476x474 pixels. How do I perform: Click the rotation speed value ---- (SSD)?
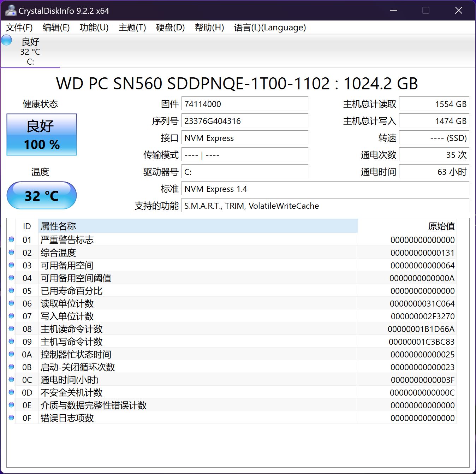pos(434,138)
